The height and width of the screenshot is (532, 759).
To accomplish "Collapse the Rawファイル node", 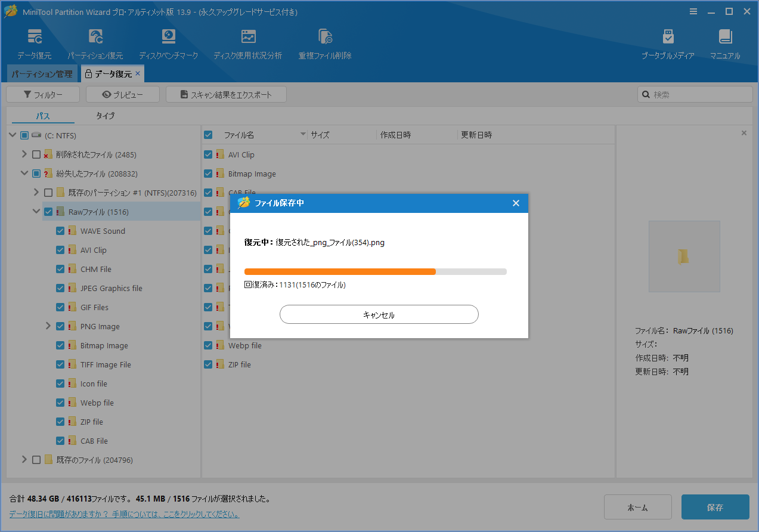I will tap(36, 212).
